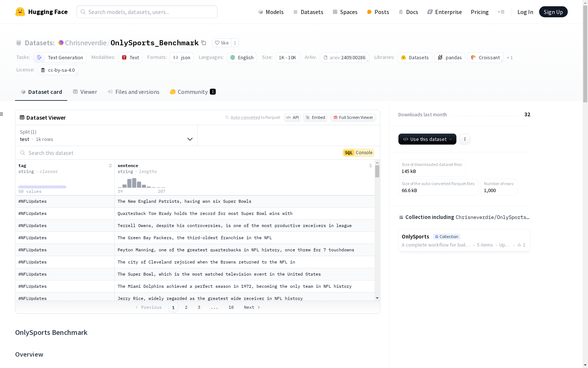
Task: Click the Text modality tag
Action: point(130,57)
